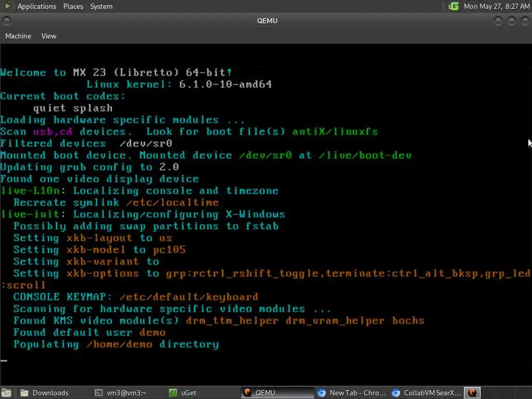Viewport: 532px width, 399px height.
Task: Click the blinking console cursor line
Action: coord(4,361)
